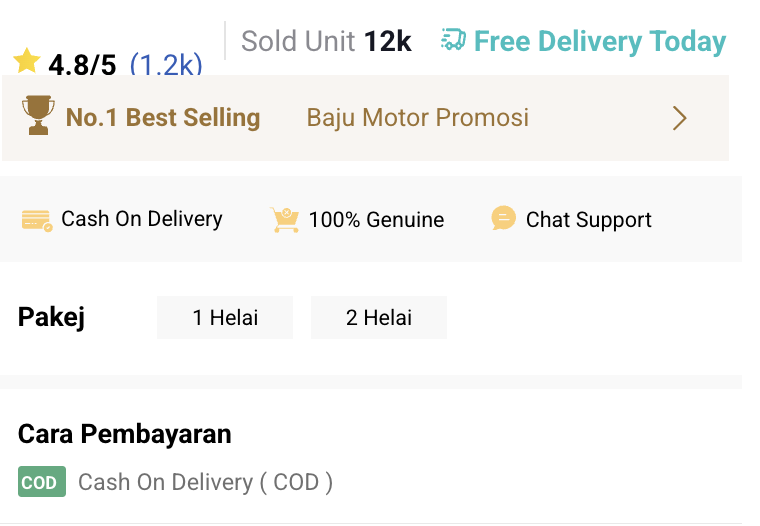Expand the best selling chevron arrow
Screen dimensions: 760x526
680,118
